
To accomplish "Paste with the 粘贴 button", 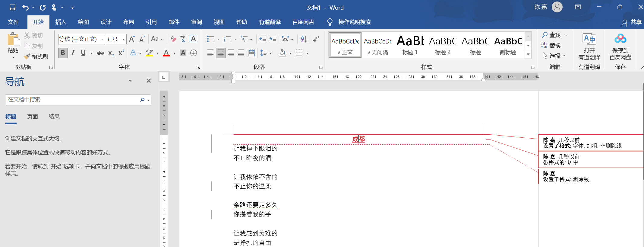I will click(x=13, y=45).
